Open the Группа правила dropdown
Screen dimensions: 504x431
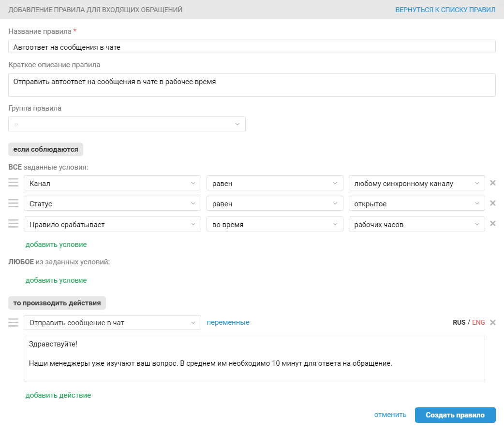click(x=127, y=124)
